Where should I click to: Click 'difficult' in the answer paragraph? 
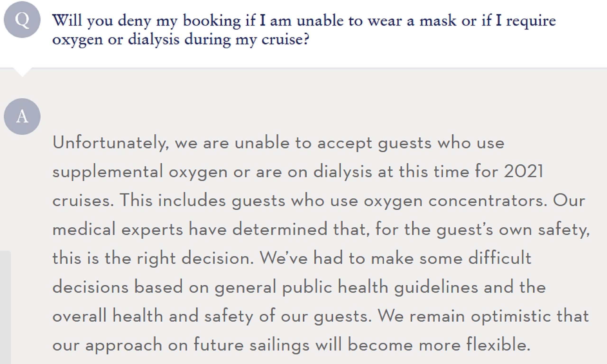coord(500,258)
